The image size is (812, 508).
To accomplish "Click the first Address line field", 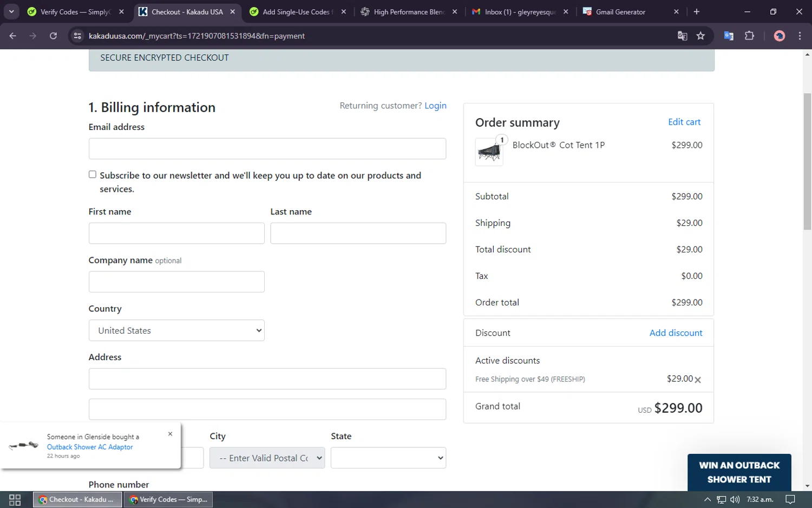I will point(267,379).
